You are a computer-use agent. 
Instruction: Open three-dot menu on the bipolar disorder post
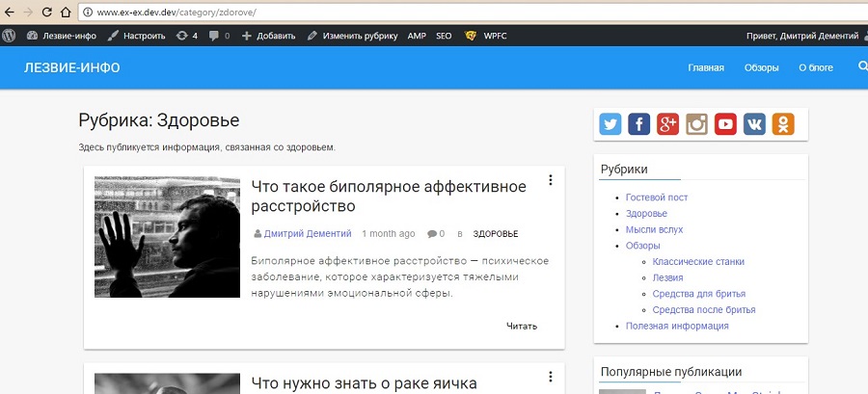(551, 180)
